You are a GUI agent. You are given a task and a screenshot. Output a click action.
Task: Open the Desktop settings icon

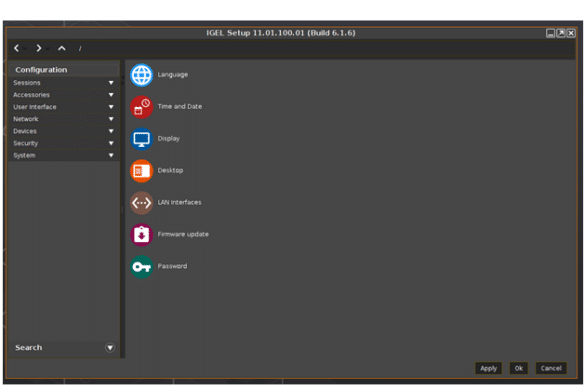(141, 171)
